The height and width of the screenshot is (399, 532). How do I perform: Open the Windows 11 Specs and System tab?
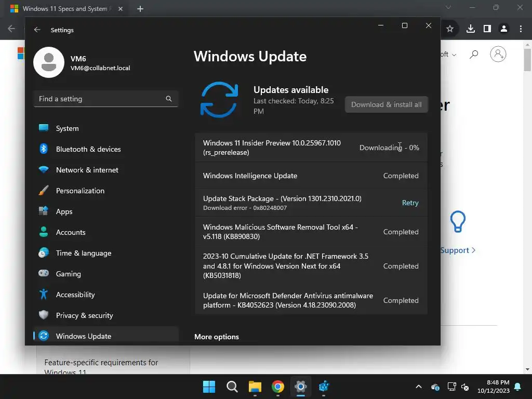[x=66, y=9]
